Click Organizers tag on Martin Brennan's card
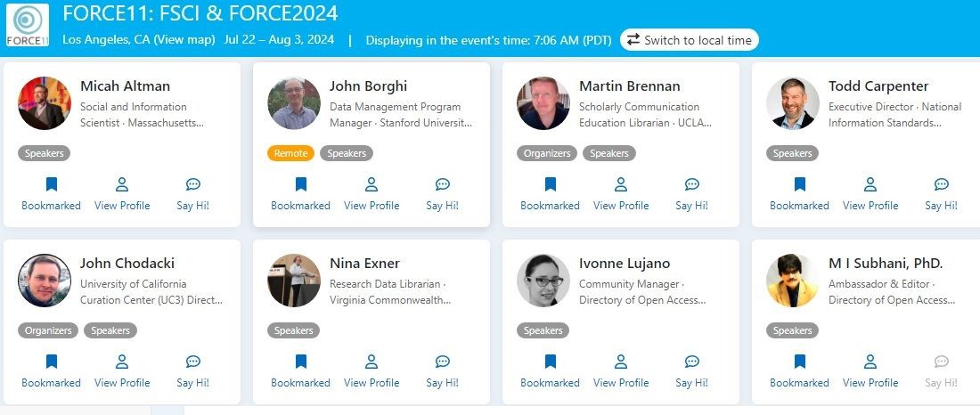 coord(546,153)
